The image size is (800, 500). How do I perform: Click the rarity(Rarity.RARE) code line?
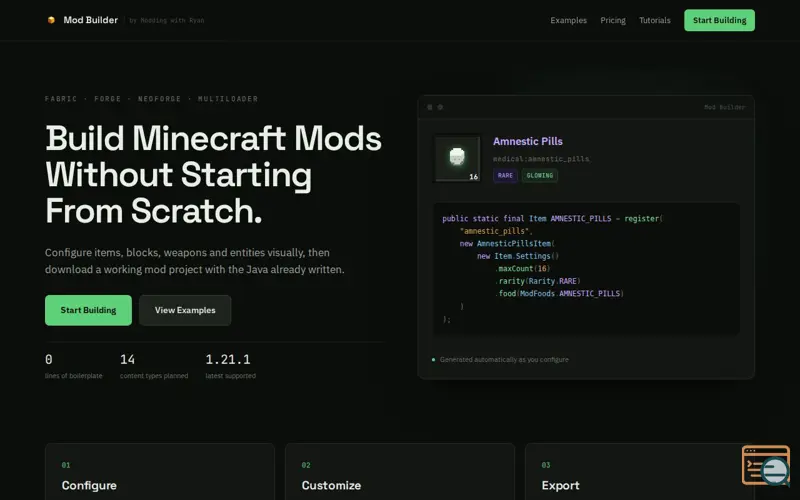(x=538, y=281)
